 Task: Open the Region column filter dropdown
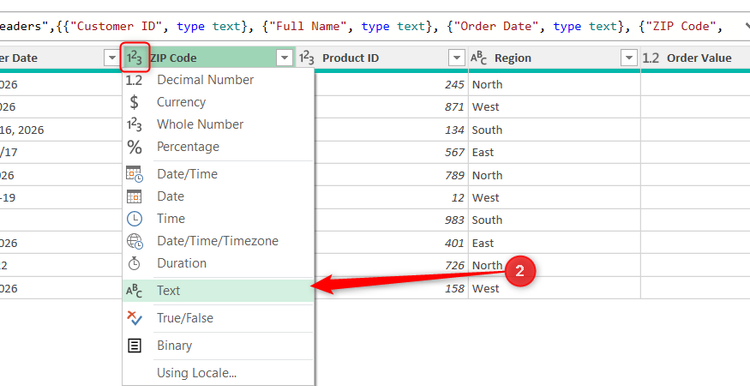[629, 58]
